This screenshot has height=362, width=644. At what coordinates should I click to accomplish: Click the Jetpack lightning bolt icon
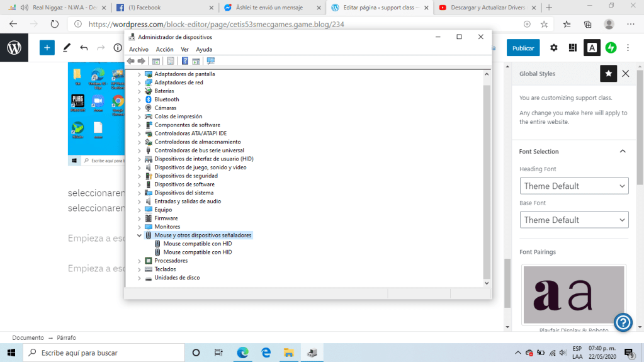[611, 48]
